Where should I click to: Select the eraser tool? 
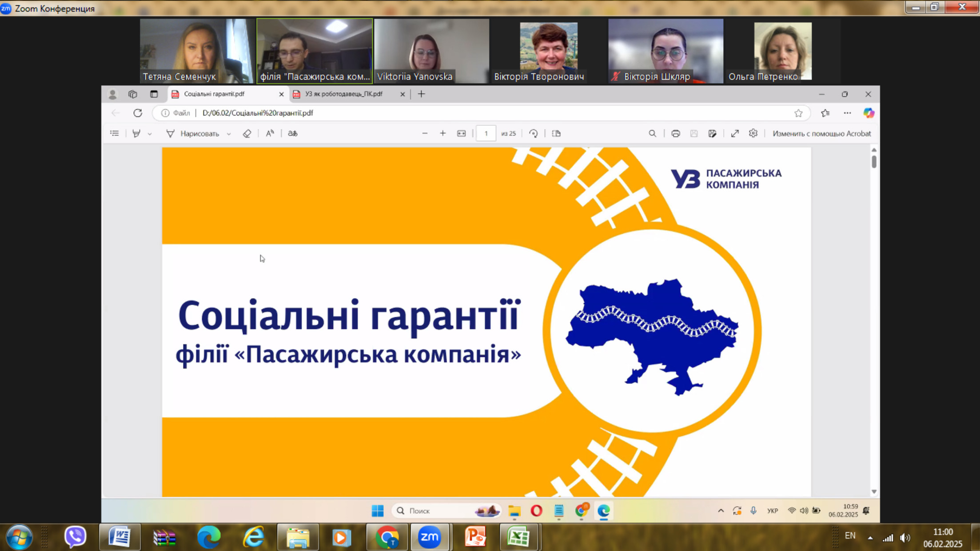(x=247, y=133)
